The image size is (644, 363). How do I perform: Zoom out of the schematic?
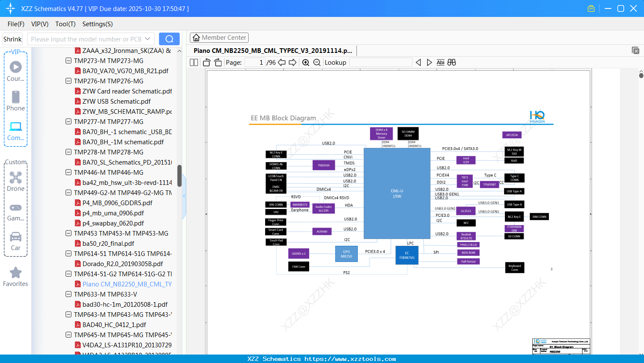(x=317, y=63)
